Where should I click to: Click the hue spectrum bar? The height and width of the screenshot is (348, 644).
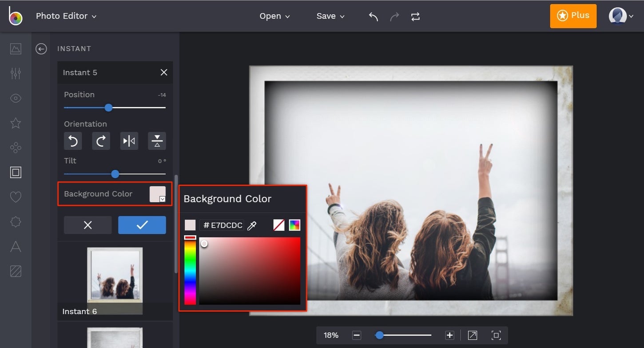pyautogui.click(x=190, y=270)
